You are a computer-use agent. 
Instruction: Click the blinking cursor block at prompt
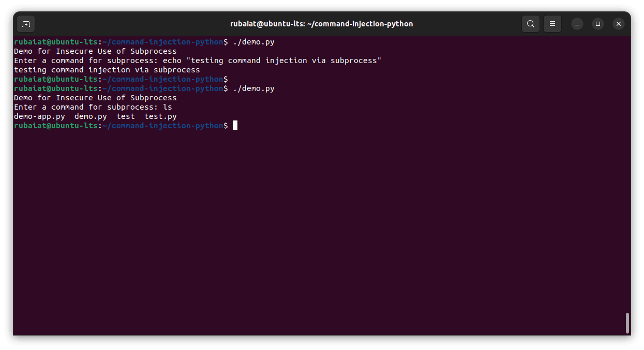[x=235, y=126]
